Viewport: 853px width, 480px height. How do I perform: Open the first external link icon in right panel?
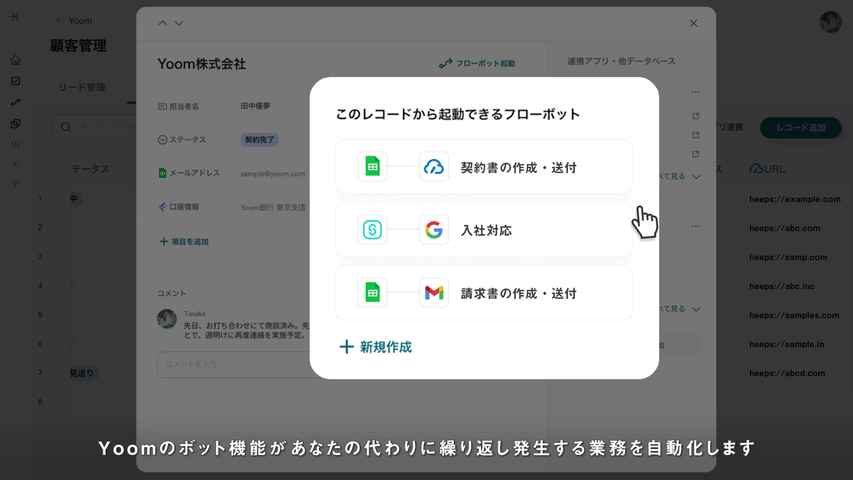695,116
